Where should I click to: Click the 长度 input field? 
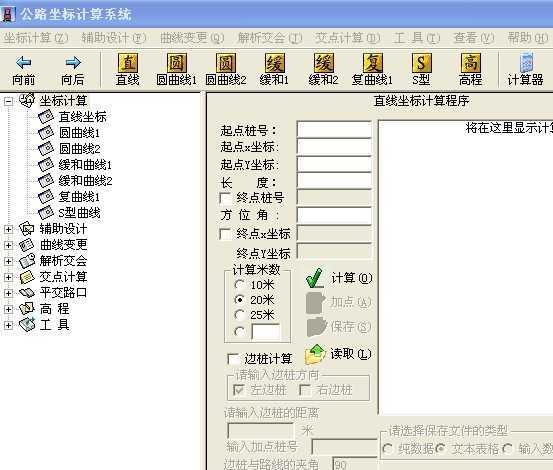click(334, 181)
